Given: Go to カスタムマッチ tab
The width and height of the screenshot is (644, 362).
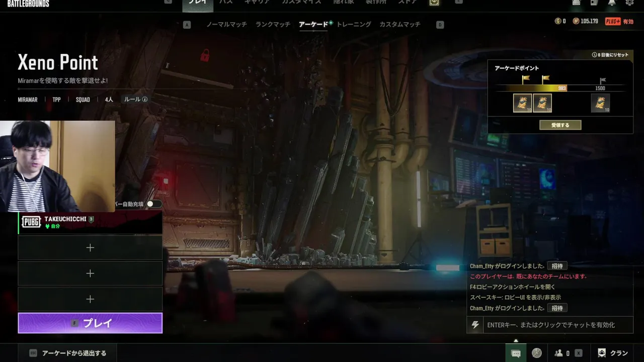Looking at the screenshot, I should (x=400, y=24).
